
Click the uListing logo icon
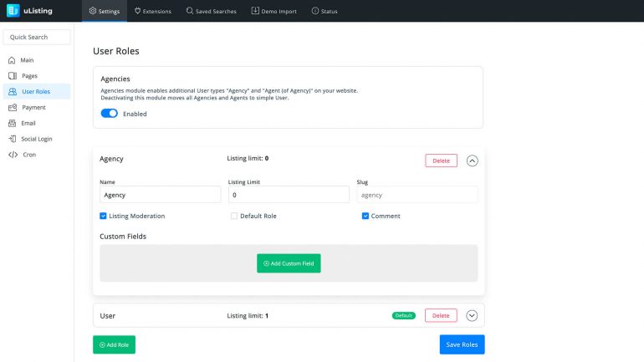(x=13, y=11)
